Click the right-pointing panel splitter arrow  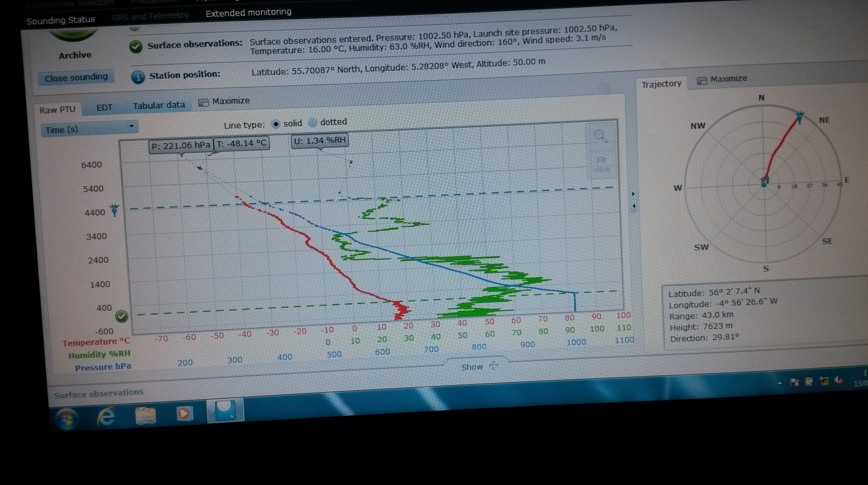633,194
